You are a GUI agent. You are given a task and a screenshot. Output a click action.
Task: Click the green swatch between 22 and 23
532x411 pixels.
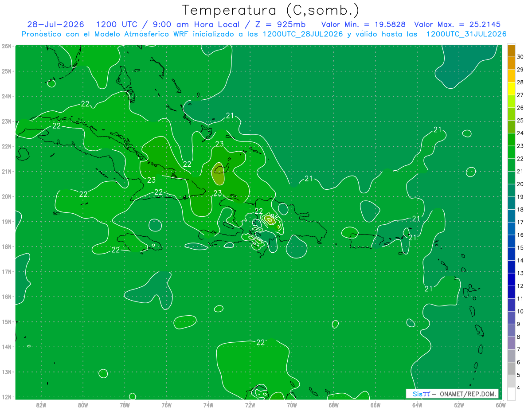pyautogui.click(x=511, y=152)
